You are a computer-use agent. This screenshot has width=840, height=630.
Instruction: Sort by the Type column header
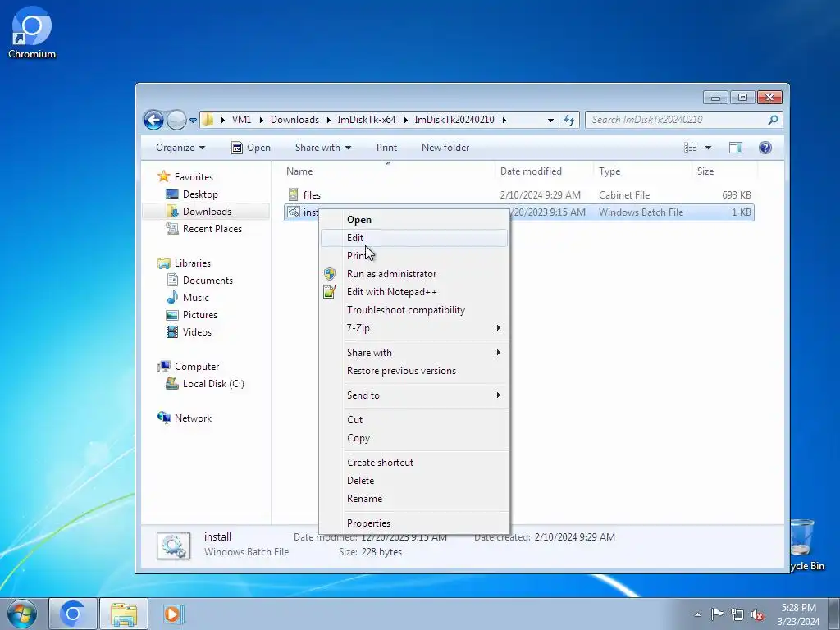[609, 171]
